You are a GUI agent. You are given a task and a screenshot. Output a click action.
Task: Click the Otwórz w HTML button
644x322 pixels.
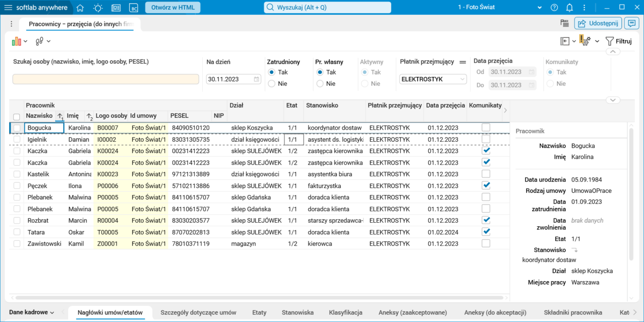click(172, 7)
